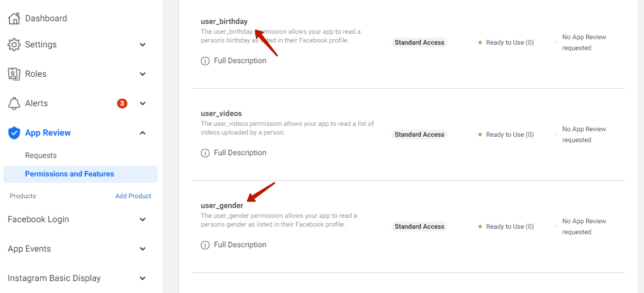Expand the Roles section chevron
644x293 pixels.
[143, 74]
